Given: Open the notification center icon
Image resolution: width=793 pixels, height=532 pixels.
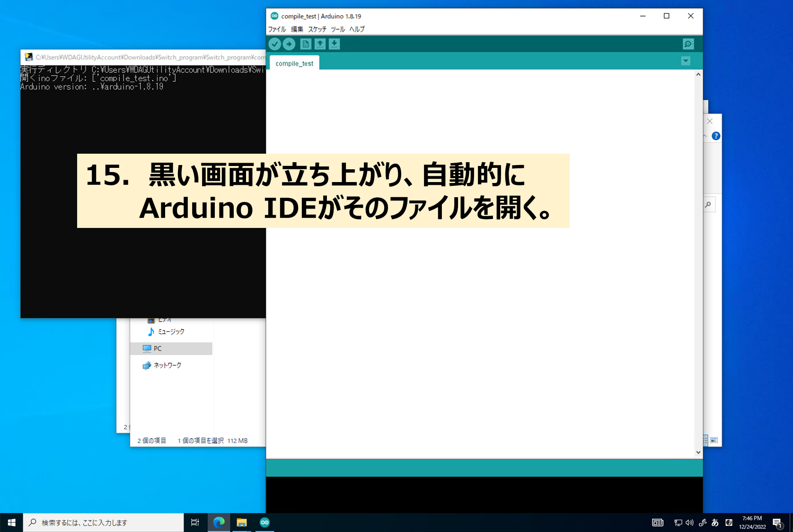Looking at the screenshot, I should click(778, 523).
